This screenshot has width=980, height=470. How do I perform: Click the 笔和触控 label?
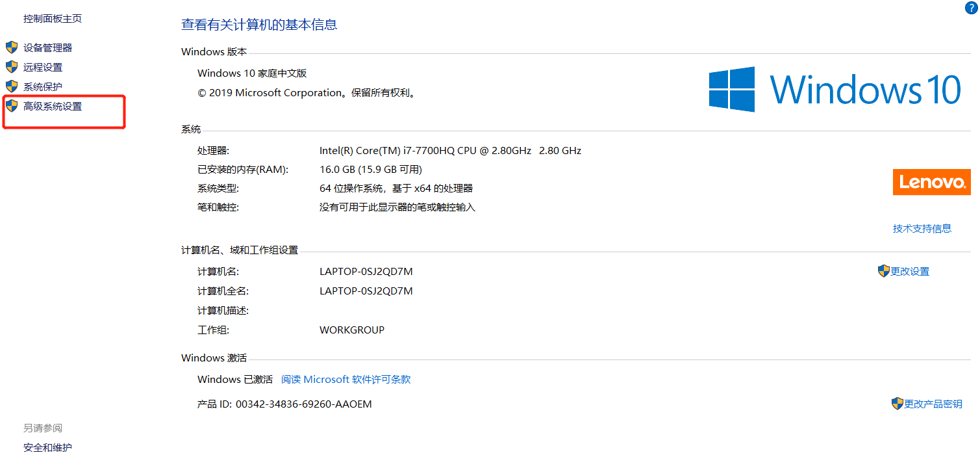218,207
